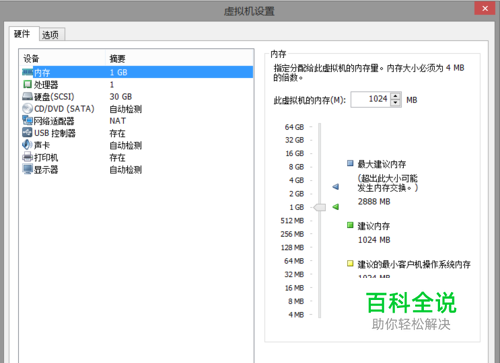Click the 32 GB label on memory scale
This screenshot has width=500, height=363.
pos(294,140)
